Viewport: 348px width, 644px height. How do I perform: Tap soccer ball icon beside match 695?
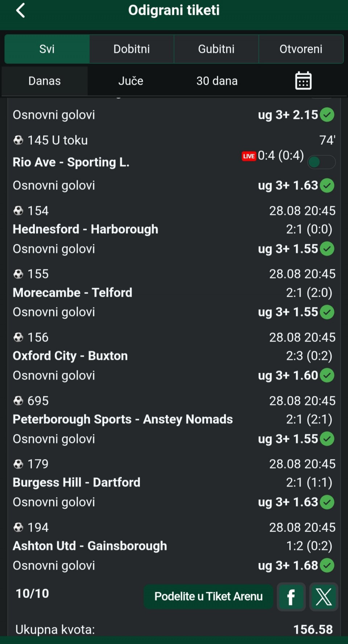[18, 401]
